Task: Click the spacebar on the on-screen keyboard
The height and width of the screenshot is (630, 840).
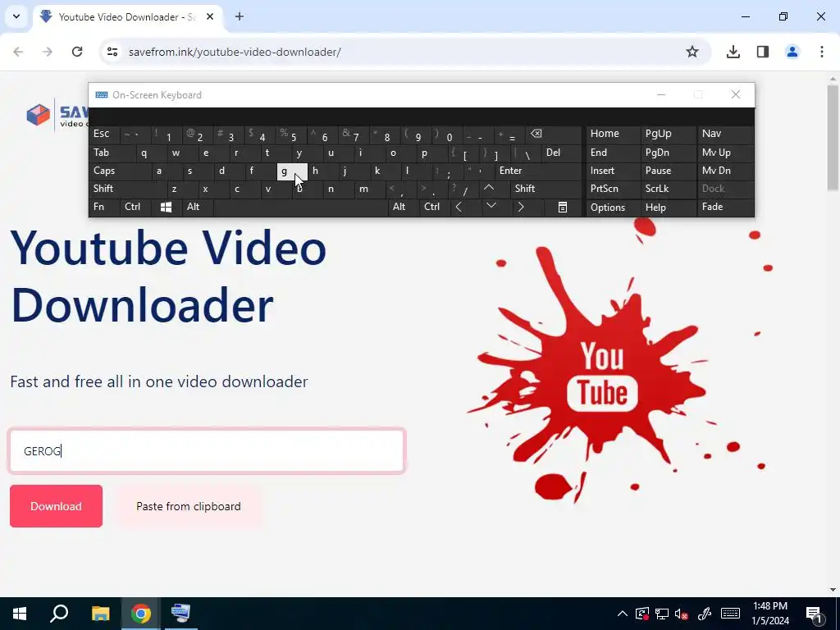Action: (300, 208)
